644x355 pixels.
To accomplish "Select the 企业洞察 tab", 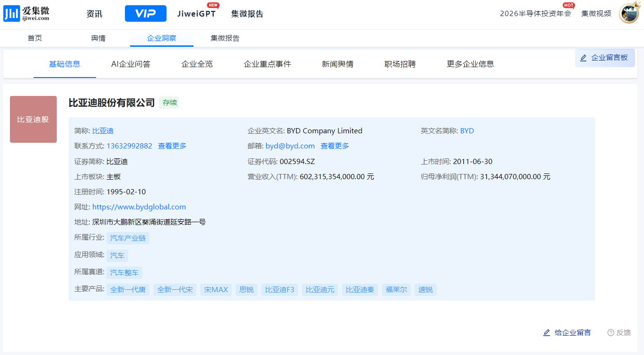I will tap(161, 38).
